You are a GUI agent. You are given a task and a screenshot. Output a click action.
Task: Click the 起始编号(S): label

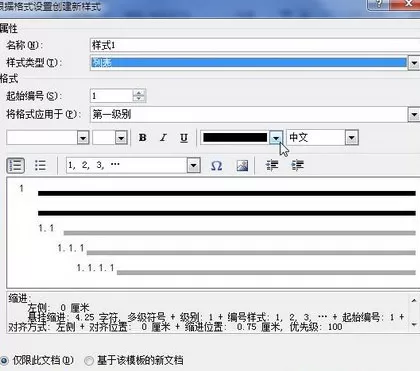[34, 96]
